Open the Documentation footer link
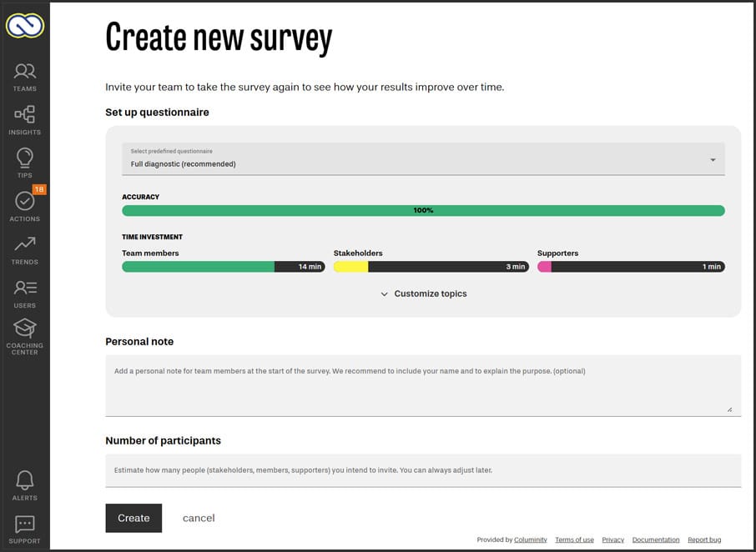The width and height of the screenshot is (756, 552). (x=656, y=540)
